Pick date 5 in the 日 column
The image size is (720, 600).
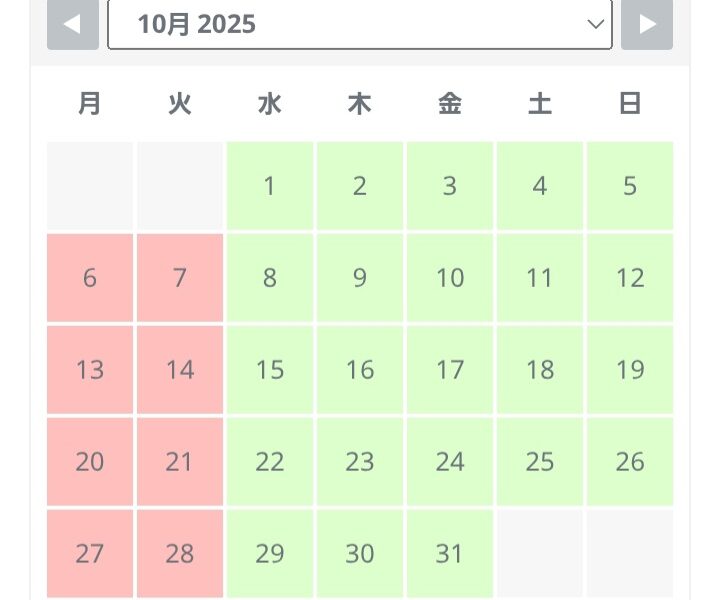[x=630, y=186]
